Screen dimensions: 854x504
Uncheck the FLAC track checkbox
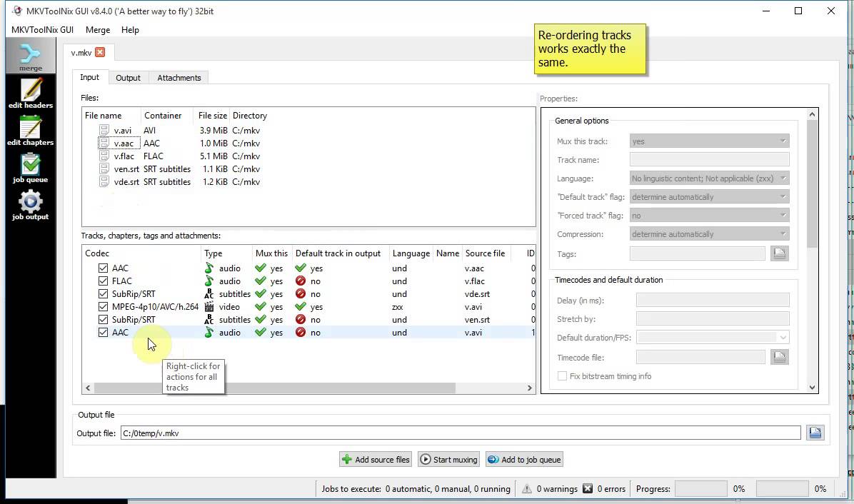(103, 281)
